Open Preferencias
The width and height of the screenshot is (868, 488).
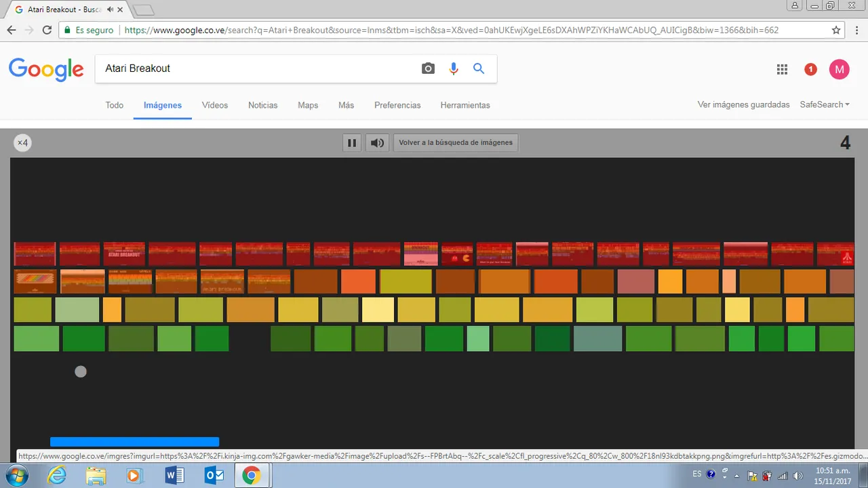pyautogui.click(x=397, y=105)
